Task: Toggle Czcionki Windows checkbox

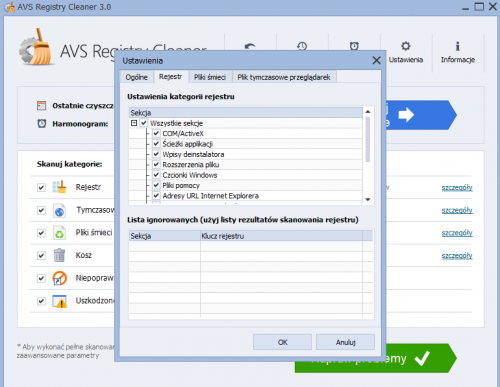Action: point(156,175)
